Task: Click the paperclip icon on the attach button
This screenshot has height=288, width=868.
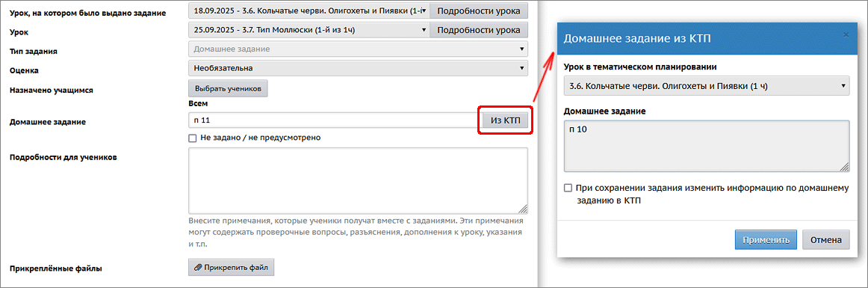Action: click(198, 267)
